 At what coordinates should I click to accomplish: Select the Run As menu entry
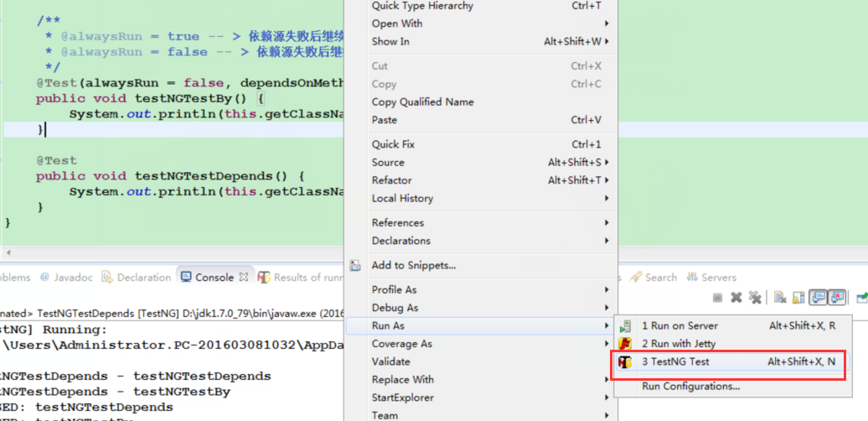480,325
